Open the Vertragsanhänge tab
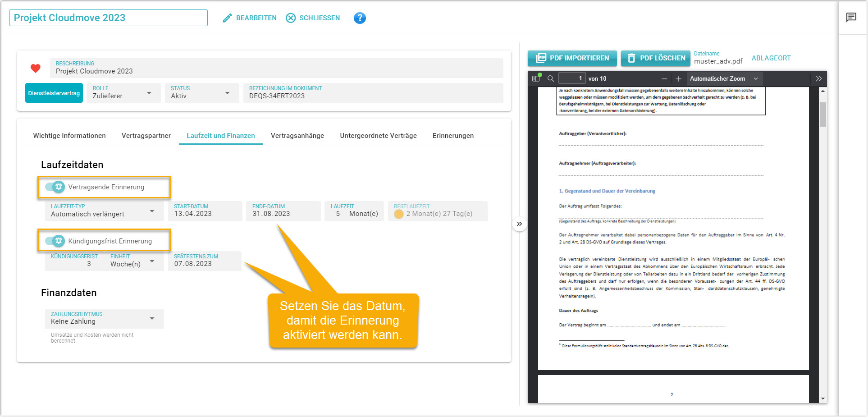Image resolution: width=868 pixels, height=417 pixels. point(297,136)
